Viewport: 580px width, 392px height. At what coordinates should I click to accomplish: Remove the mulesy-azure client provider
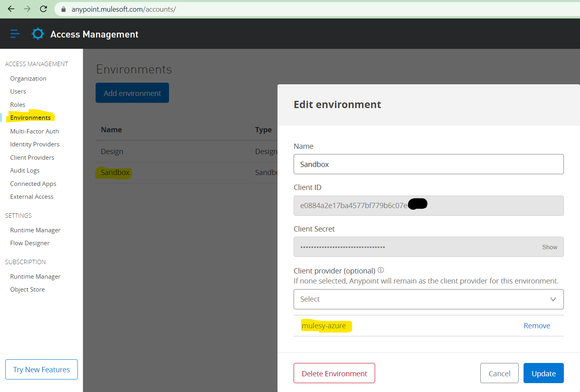536,325
